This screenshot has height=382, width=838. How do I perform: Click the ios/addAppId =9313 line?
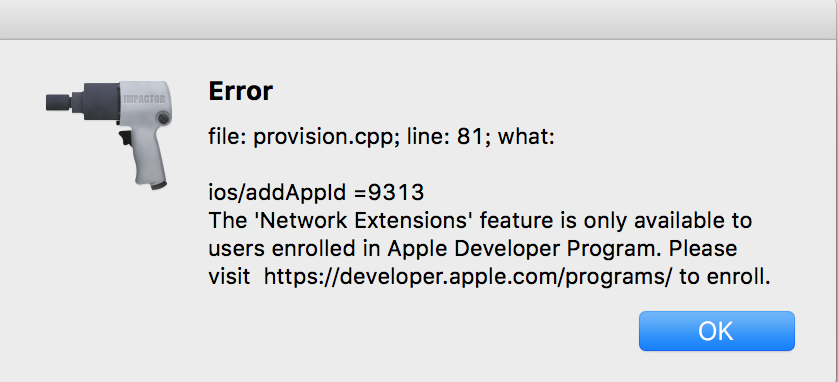pyautogui.click(x=316, y=192)
